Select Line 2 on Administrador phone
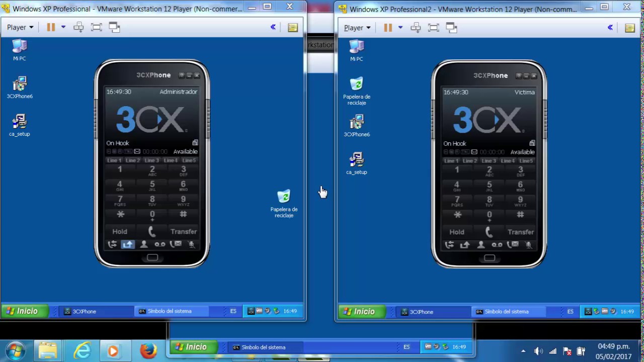Image resolution: width=644 pixels, height=362 pixels. click(x=133, y=160)
